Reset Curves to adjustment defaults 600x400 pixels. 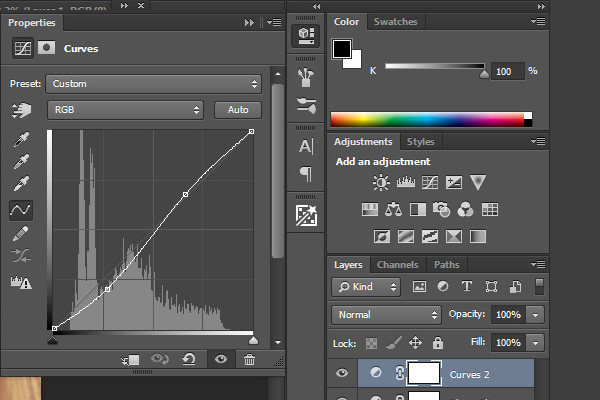[189, 359]
